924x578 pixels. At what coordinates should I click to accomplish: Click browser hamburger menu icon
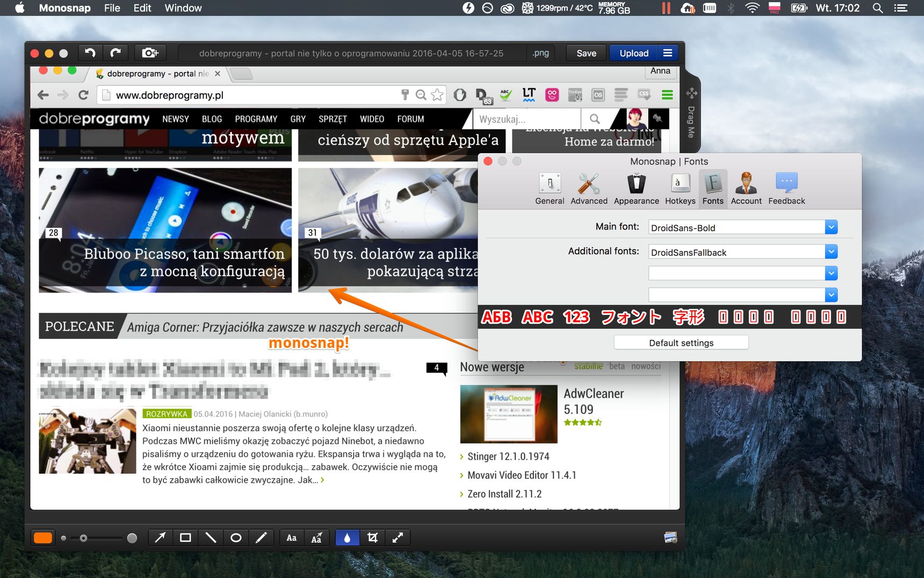pos(667,95)
